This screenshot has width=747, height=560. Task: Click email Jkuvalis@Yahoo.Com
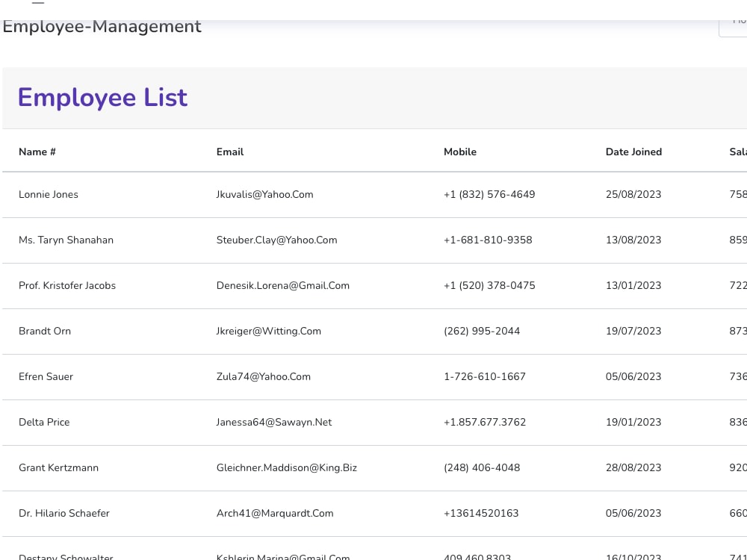tap(265, 194)
